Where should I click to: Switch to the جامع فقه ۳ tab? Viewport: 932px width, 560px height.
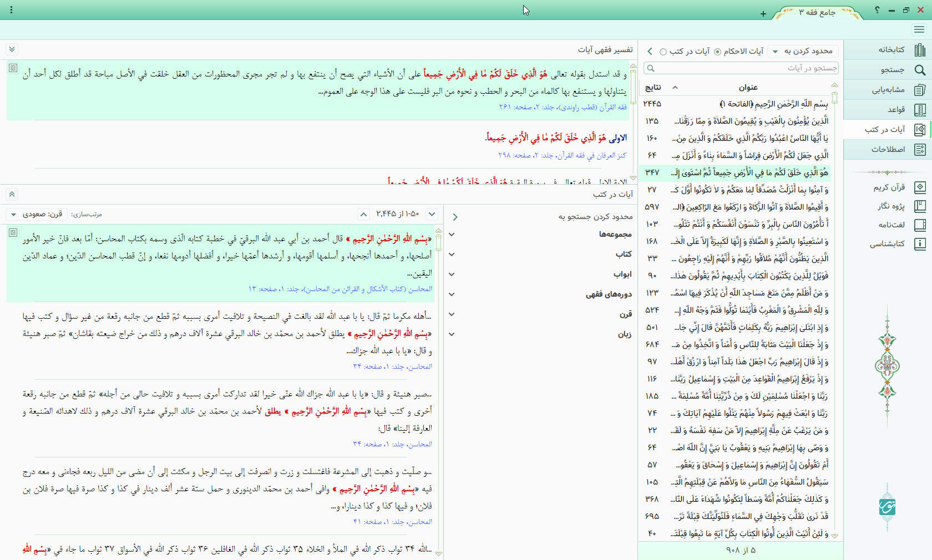(817, 13)
